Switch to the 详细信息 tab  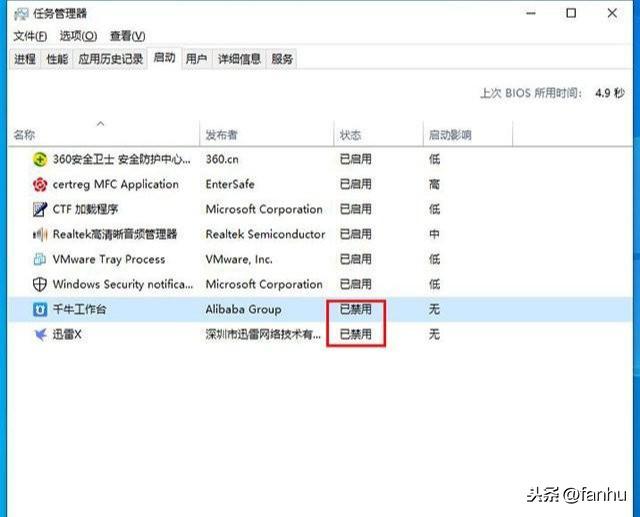point(239,59)
